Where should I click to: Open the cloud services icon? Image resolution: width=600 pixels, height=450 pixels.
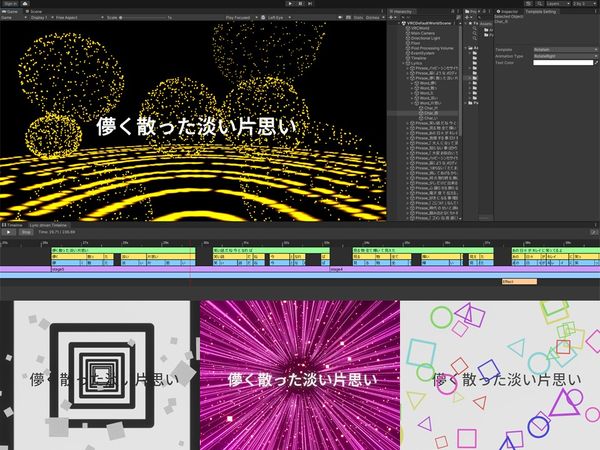(x=25, y=3)
